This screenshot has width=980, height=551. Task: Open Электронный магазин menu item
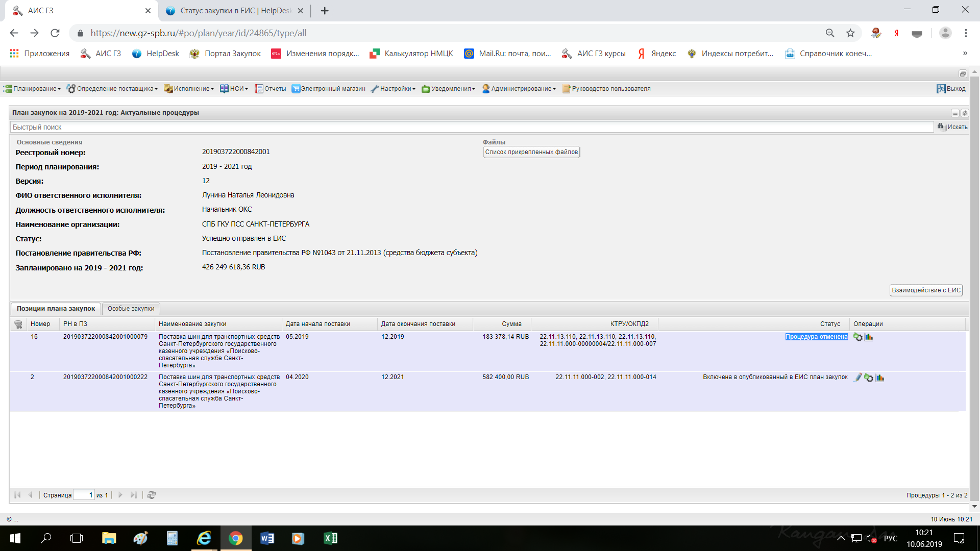[x=329, y=89]
